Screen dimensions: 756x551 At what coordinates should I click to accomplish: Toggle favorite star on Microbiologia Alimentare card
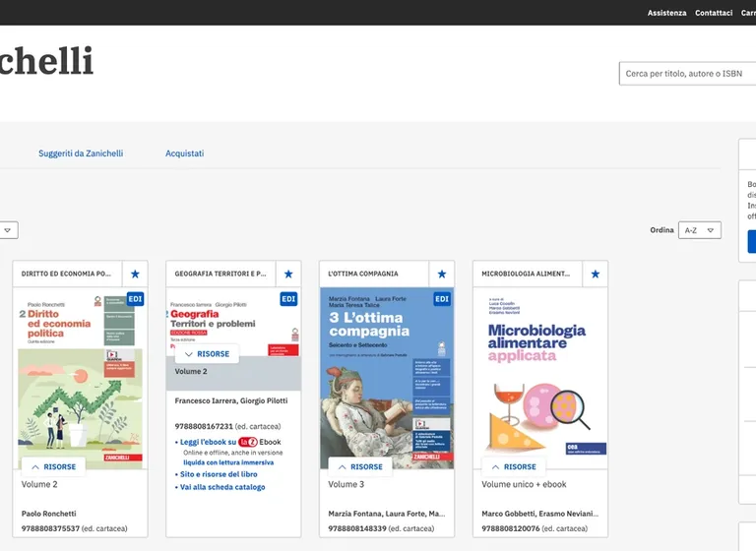595,274
